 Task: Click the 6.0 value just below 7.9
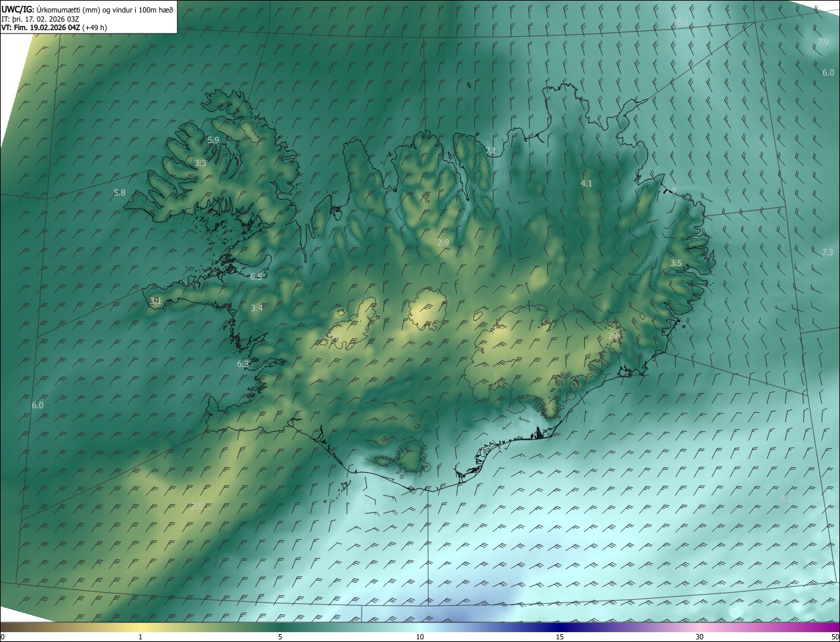coord(828,72)
